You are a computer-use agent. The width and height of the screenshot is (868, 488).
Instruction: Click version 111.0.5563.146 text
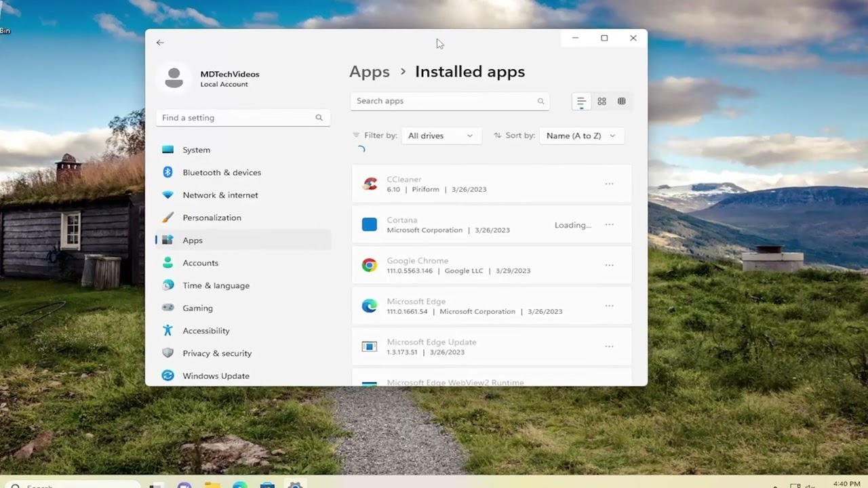tap(410, 270)
